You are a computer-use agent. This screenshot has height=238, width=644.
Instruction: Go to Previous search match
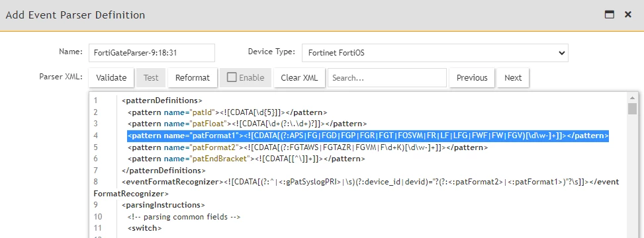(472, 77)
